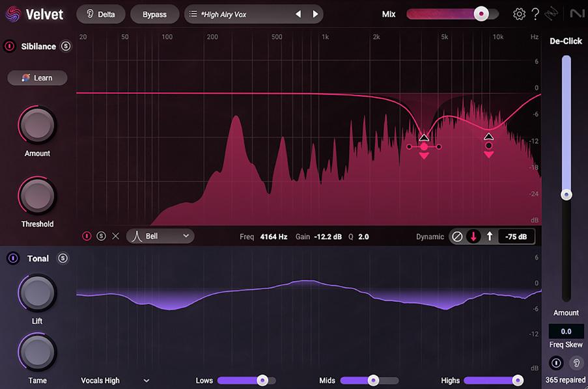This screenshot has width=588, height=389.
Task: Click the Learn button
Action: pos(37,77)
